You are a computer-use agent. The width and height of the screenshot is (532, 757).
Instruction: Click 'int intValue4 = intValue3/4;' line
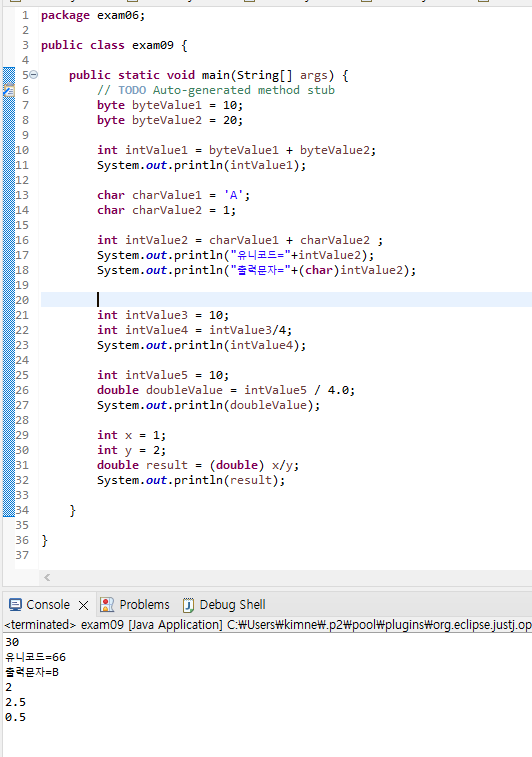[x=195, y=330]
